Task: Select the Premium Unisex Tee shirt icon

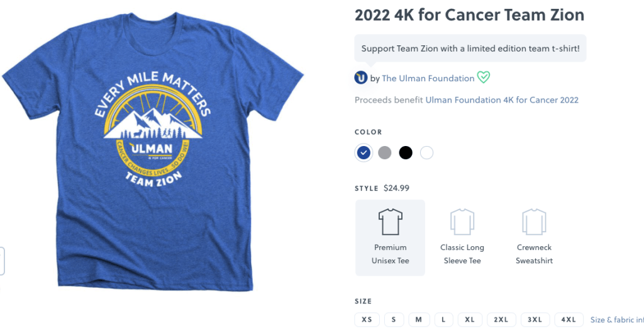Action: pos(390,222)
